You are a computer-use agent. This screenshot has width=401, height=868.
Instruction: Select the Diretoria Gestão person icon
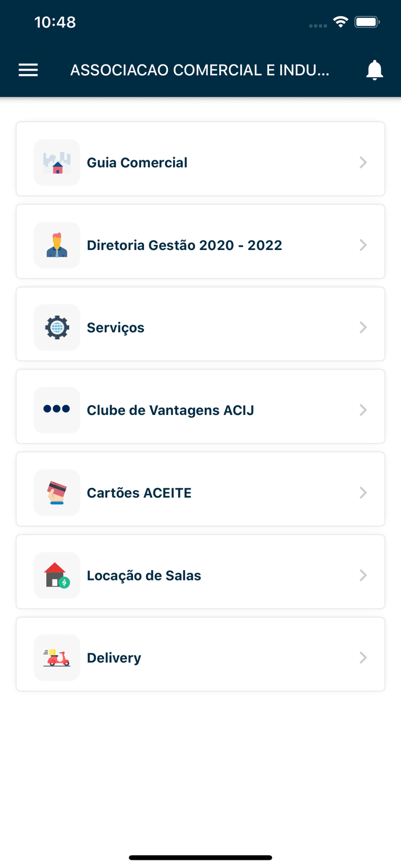(57, 245)
